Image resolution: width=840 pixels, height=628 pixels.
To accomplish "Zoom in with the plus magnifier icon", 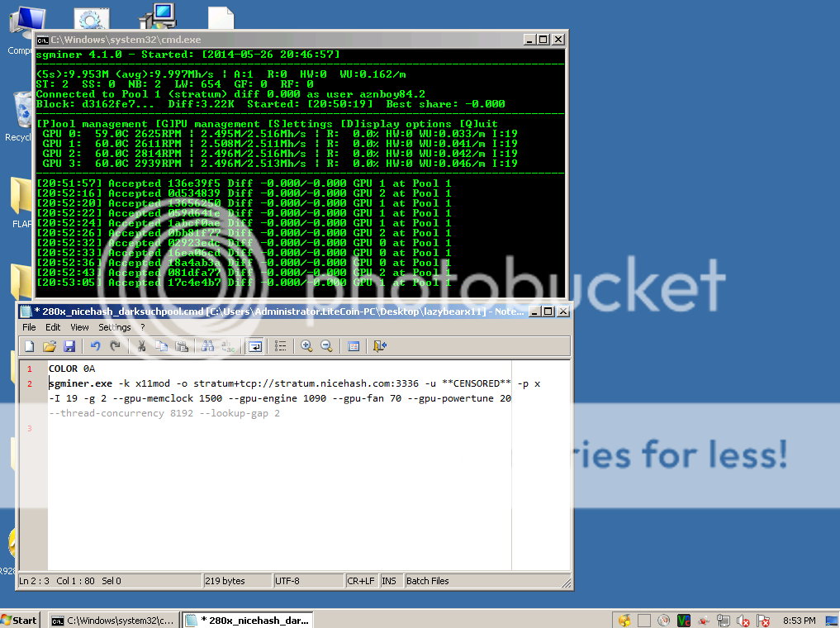I will pyautogui.click(x=306, y=346).
